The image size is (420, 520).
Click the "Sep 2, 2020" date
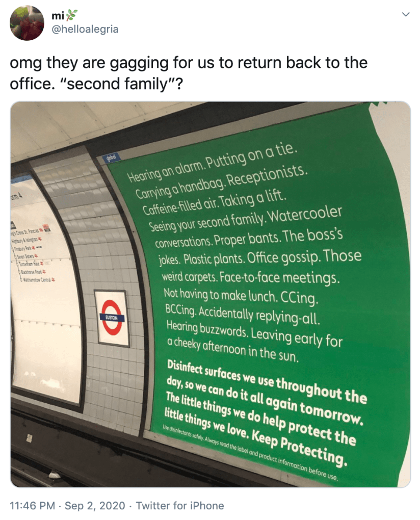pyautogui.click(x=96, y=505)
